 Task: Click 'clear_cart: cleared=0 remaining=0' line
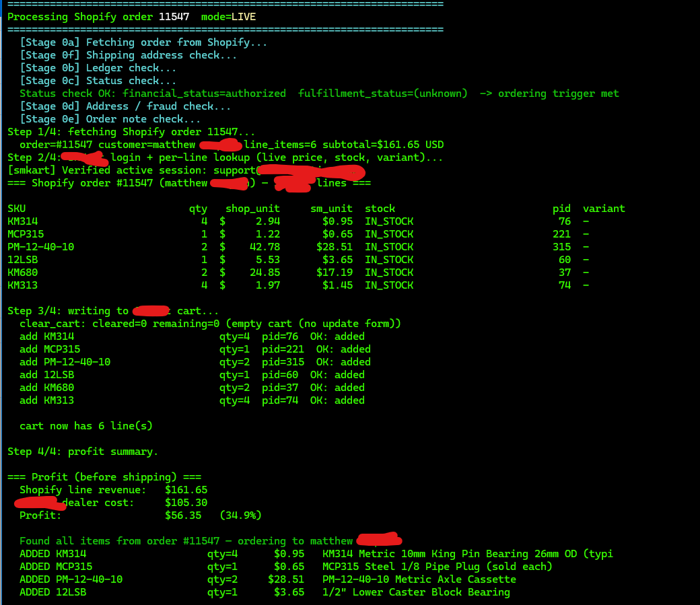tap(210, 324)
